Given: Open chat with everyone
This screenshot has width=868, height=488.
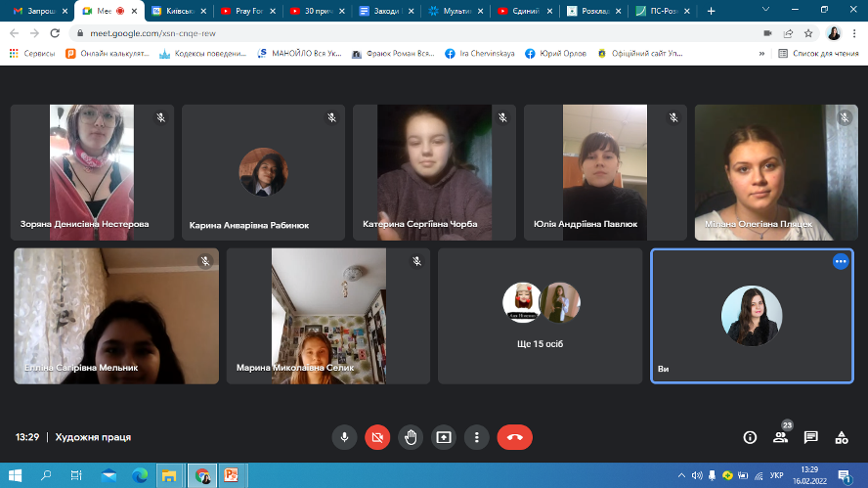Looking at the screenshot, I should [811, 437].
